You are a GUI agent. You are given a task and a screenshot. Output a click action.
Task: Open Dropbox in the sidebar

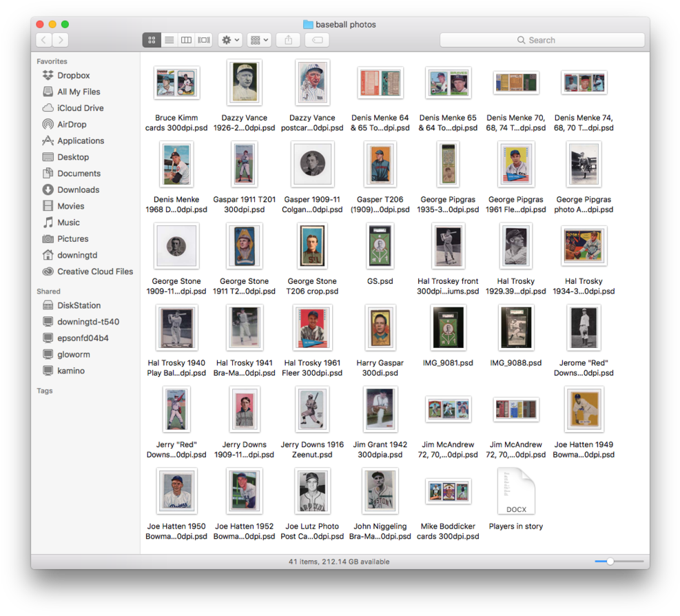[73, 76]
